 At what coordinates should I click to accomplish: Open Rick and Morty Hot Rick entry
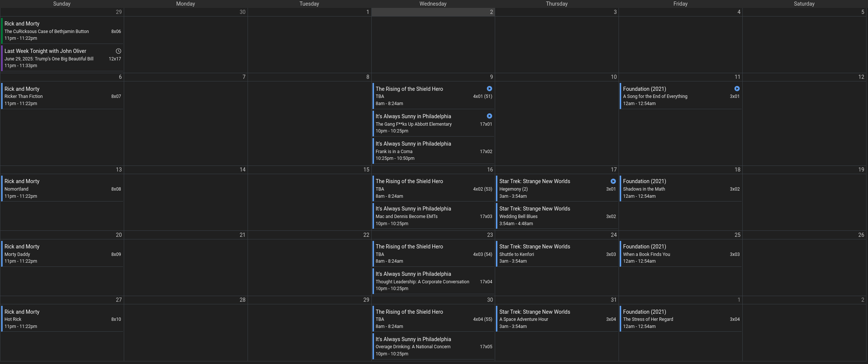pyautogui.click(x=62, y=319)
